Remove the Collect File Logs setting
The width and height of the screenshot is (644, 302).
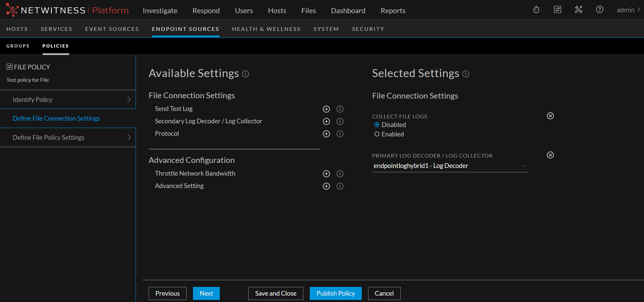(x=550, y=116)
